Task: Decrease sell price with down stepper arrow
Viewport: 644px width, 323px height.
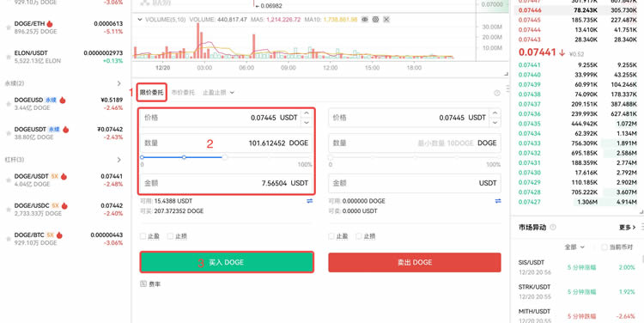Action: click(495, 122)
